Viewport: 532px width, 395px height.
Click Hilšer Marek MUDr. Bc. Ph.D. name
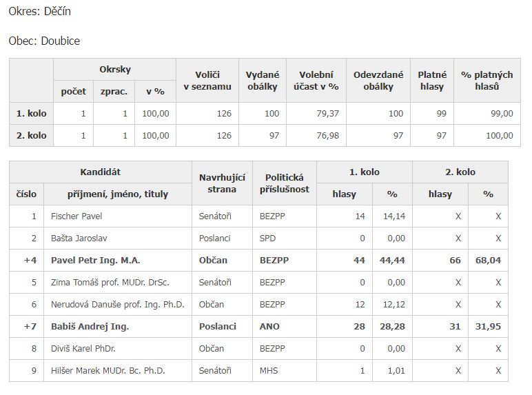(108, 371)
